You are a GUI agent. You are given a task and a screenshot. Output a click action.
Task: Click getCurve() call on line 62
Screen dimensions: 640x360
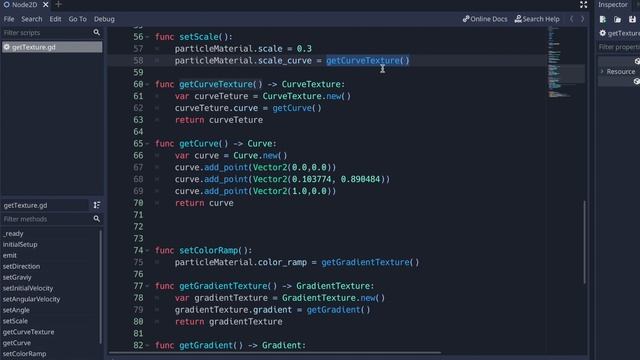coord(297,109)
